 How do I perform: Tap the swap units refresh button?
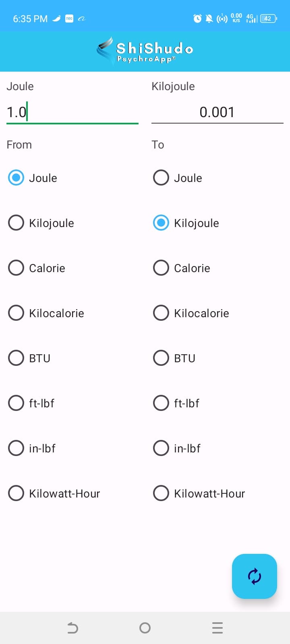click(254, 576)
